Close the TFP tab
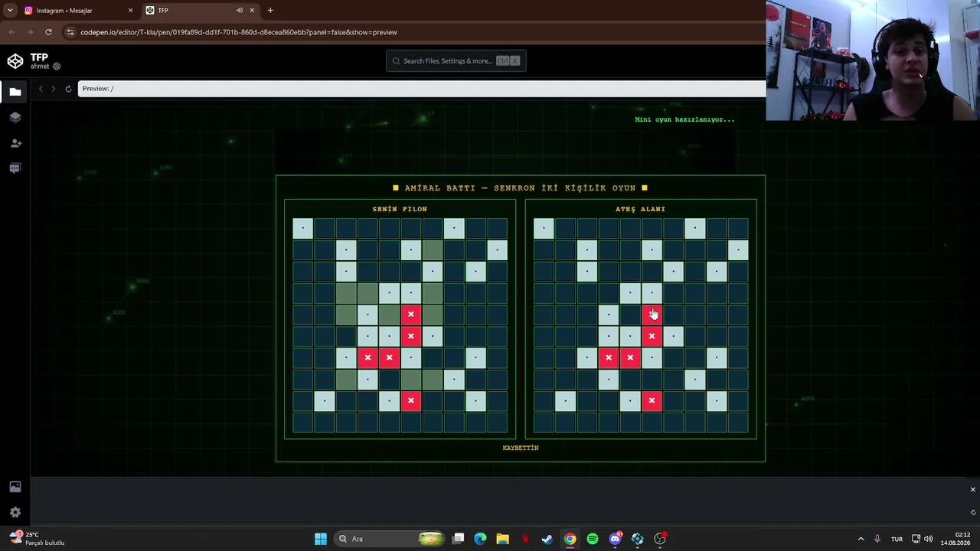980x551 pixels. pyautogui.click(x=252, y=11)
